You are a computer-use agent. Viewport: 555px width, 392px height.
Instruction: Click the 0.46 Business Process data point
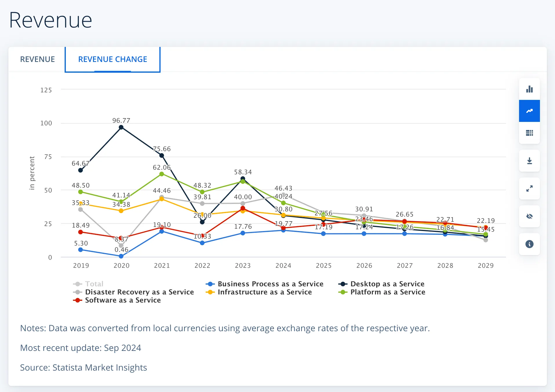click(x=121, y=256)
